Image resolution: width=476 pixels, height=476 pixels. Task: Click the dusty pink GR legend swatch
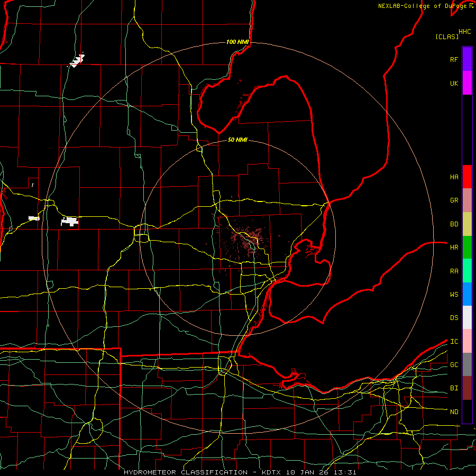[467, 200]
